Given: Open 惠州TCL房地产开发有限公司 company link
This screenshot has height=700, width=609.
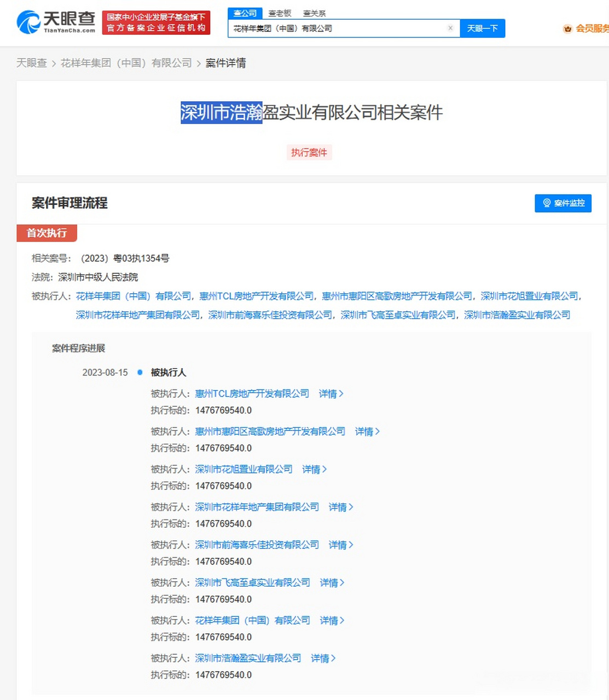Looking at the screenshot, I should (252, 393).
